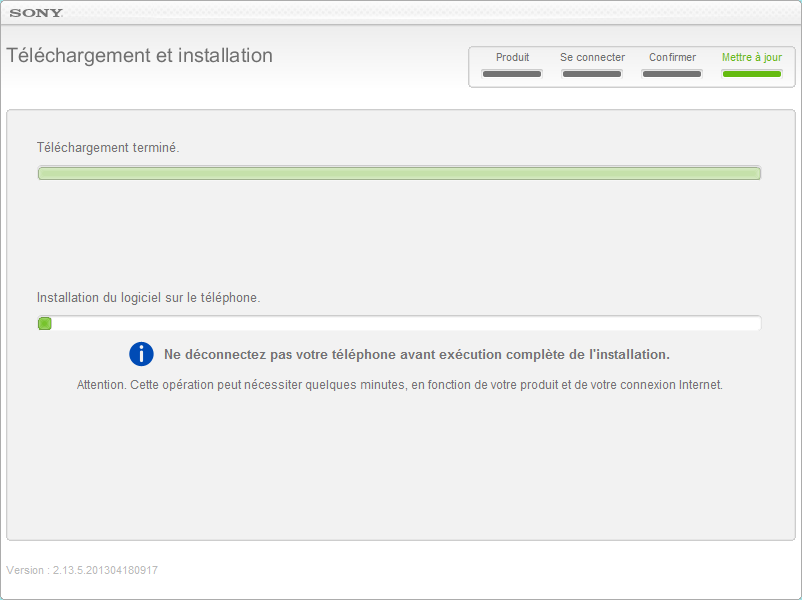Click the Téléchargement et installation heading
Screen dimensions: 802x600
(140, 55)
